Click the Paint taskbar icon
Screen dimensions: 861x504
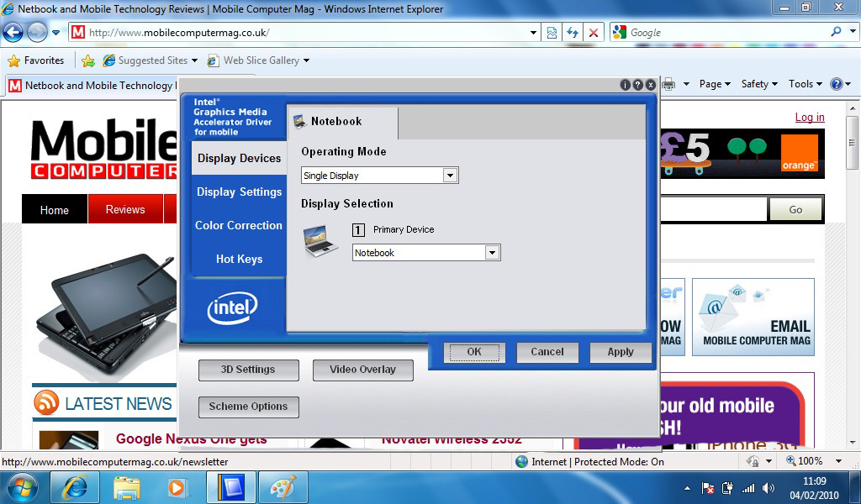[283, 487]
